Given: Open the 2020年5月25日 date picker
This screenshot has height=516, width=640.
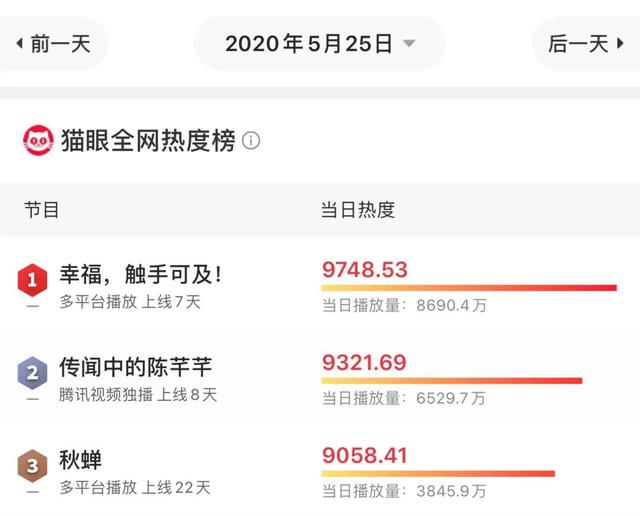Looking at the screenshot, I should (320, 43).
